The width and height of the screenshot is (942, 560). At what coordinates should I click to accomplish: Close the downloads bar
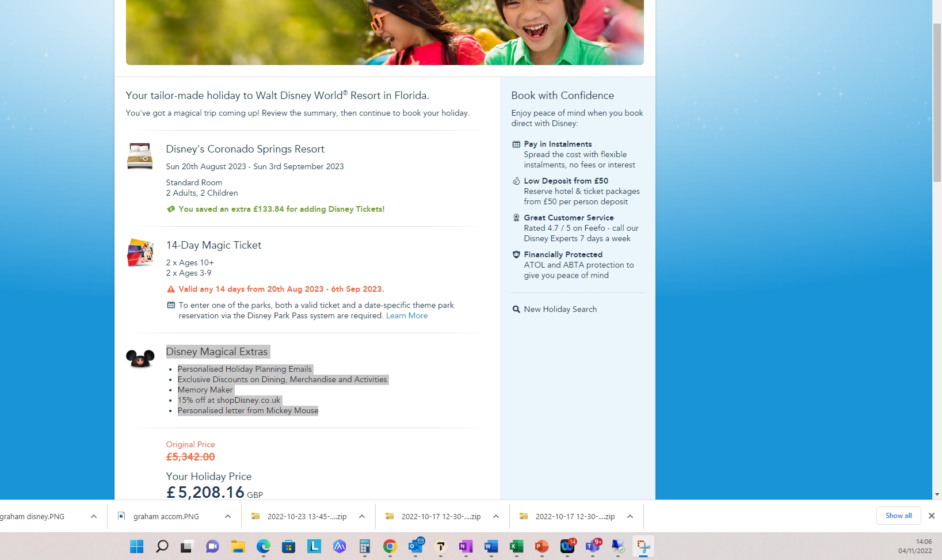932,516
